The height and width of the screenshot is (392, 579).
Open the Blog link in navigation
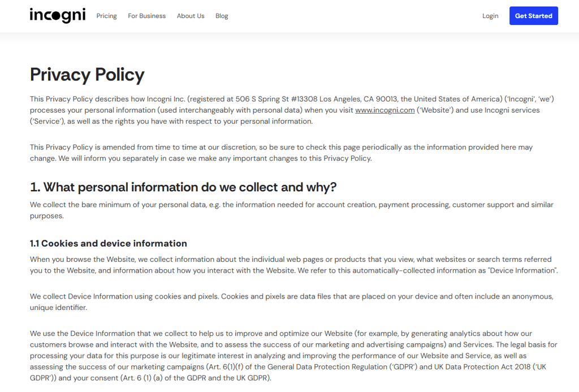click(222, 16)
